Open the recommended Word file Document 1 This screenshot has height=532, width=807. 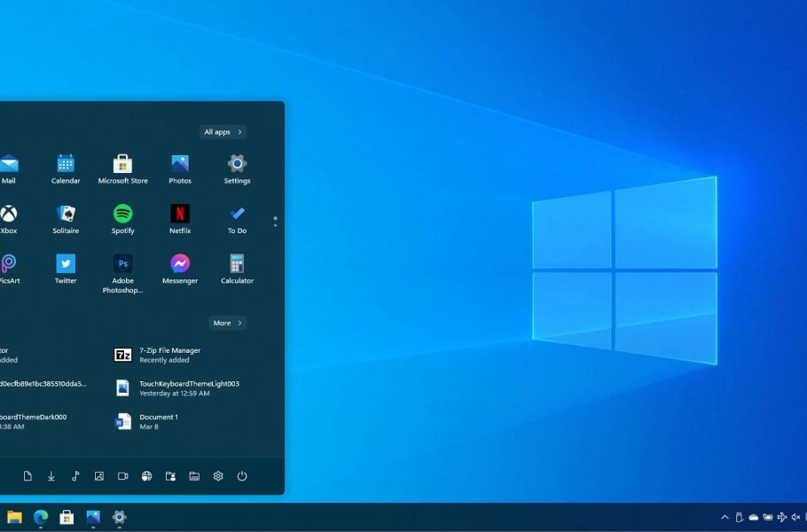pos(146,421)
